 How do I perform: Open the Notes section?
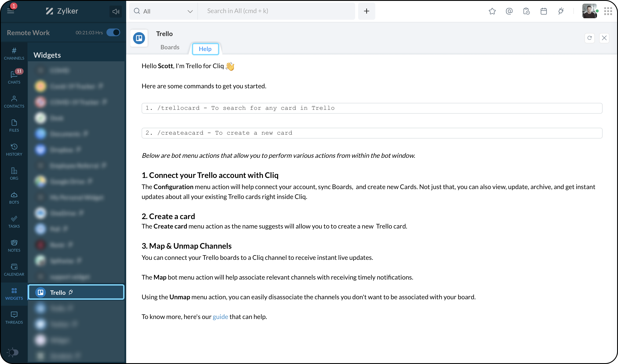point(14,246)
